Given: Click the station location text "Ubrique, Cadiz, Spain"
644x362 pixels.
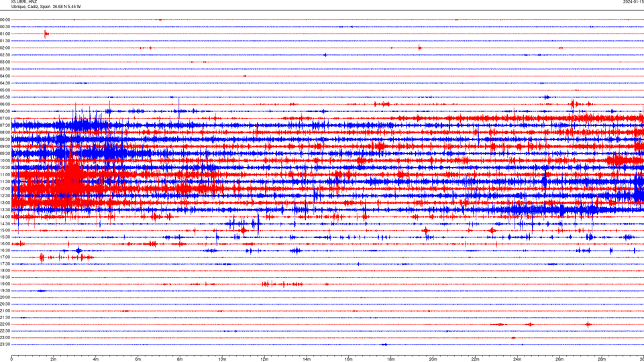Looking at the screenshot, I should tap(31, 7).
